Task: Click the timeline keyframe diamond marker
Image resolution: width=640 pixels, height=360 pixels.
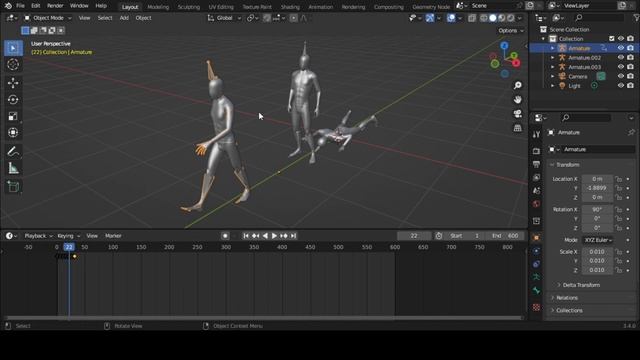Action: (x=75, y=256)
